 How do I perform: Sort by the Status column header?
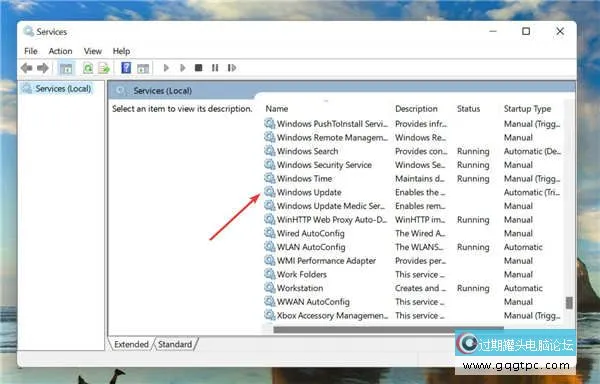468,109
